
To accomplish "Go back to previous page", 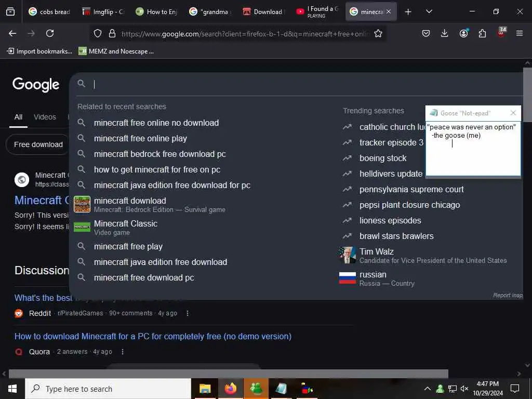I will (12, 33).
